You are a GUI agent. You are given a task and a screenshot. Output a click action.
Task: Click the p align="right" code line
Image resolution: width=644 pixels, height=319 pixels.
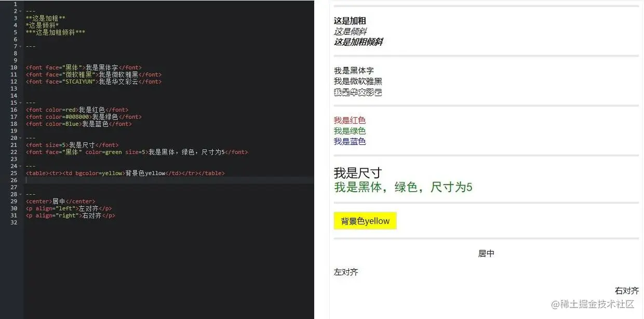click(70, 216)
